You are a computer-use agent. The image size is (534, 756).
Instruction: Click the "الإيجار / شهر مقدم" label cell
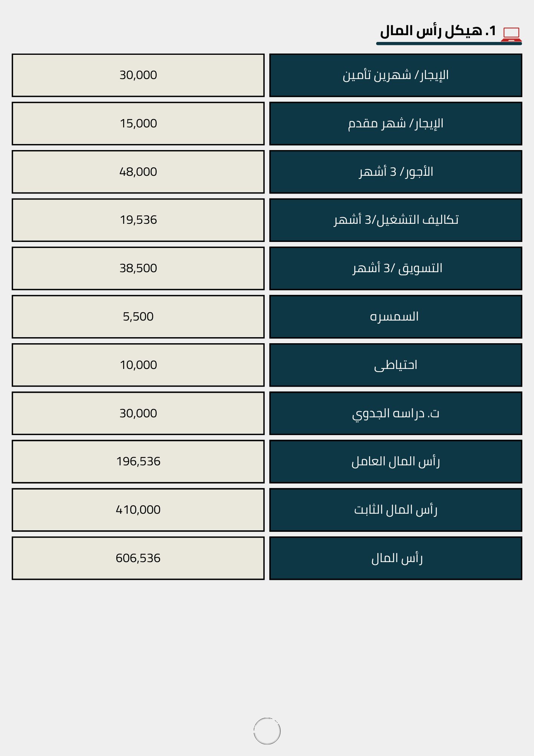click(396, 124)
